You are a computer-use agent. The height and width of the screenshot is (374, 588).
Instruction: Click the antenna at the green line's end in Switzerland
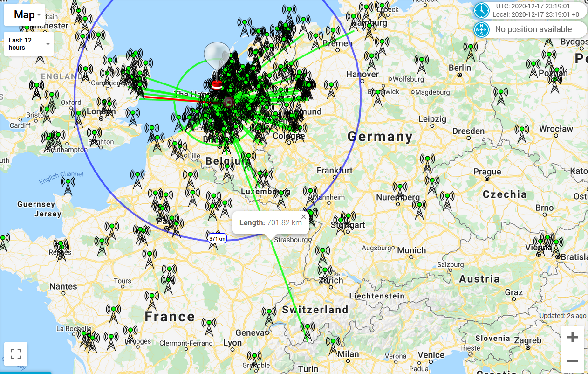[x=307, y=331]
